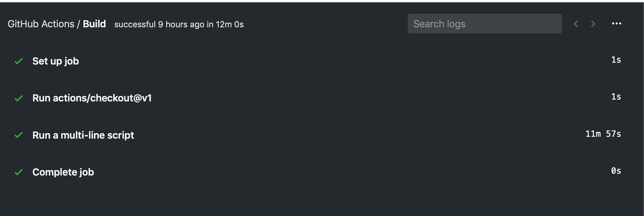The image size is (644, 216).
Task: Click the 1s duration of Set up job
Action: pos(616,60)
